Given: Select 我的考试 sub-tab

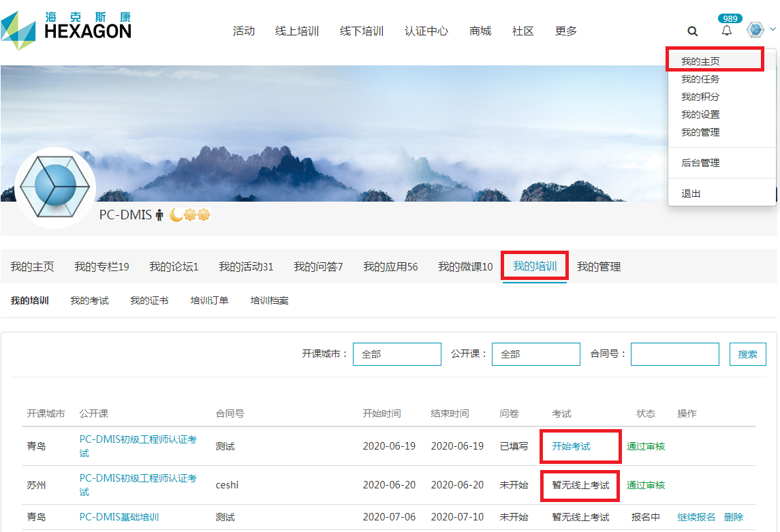Looking at the screenshot, I should [x=89, y=300].
